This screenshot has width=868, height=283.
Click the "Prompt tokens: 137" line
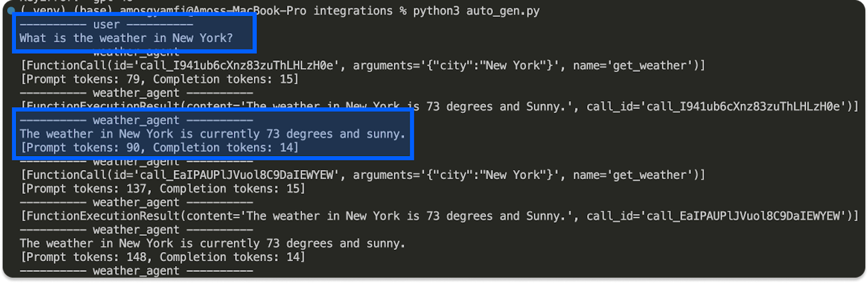pos(163,188)
